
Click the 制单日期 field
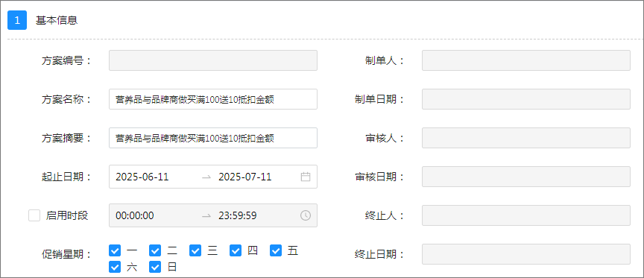(x=526, y=99)
